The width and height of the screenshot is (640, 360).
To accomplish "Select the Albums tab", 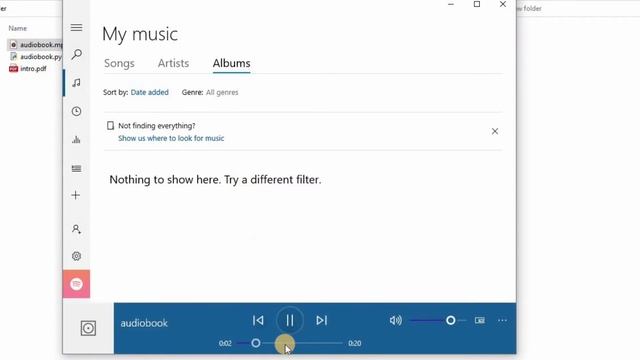I will point(231,63).
